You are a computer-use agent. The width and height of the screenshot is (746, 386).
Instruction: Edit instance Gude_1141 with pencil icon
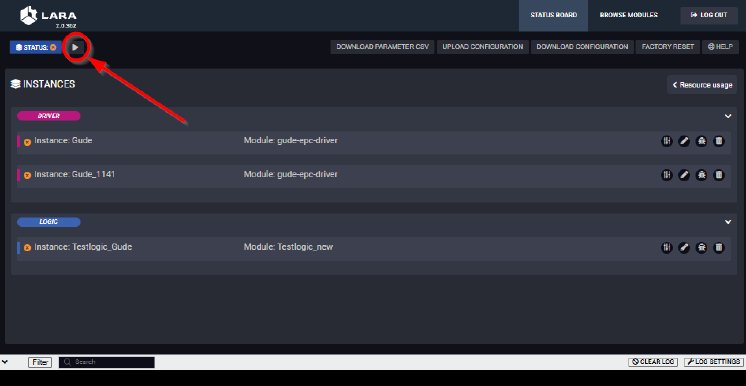pos(684,175)
